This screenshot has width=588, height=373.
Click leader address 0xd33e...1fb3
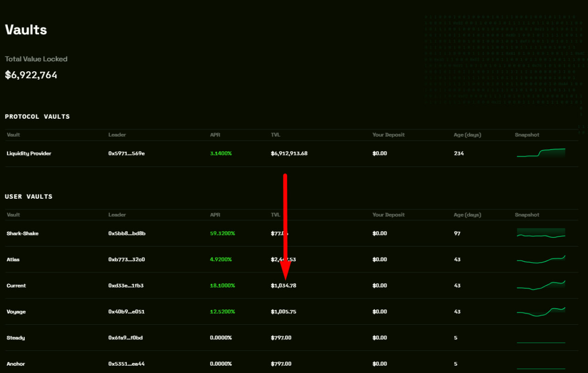click(x=126, y=286)
